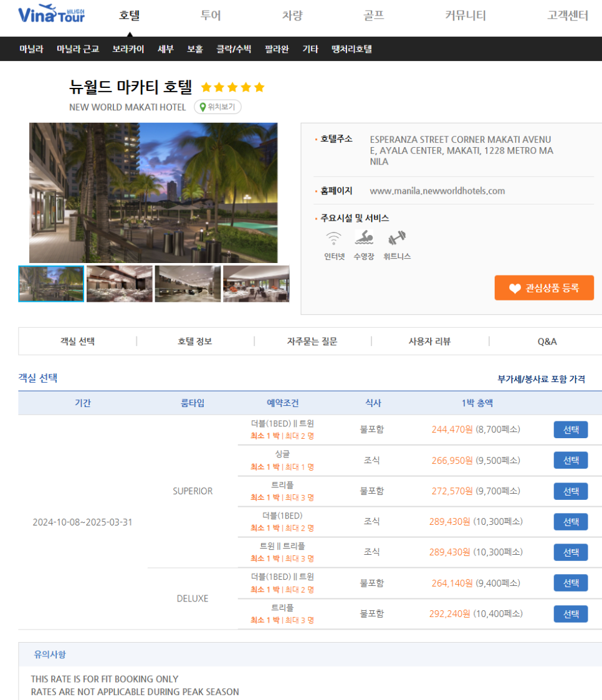The height and width of the screenshot is (700, 602).
Task: Click the 부가세/봉사료 포함 가격 note
Action: coord(542,379)
